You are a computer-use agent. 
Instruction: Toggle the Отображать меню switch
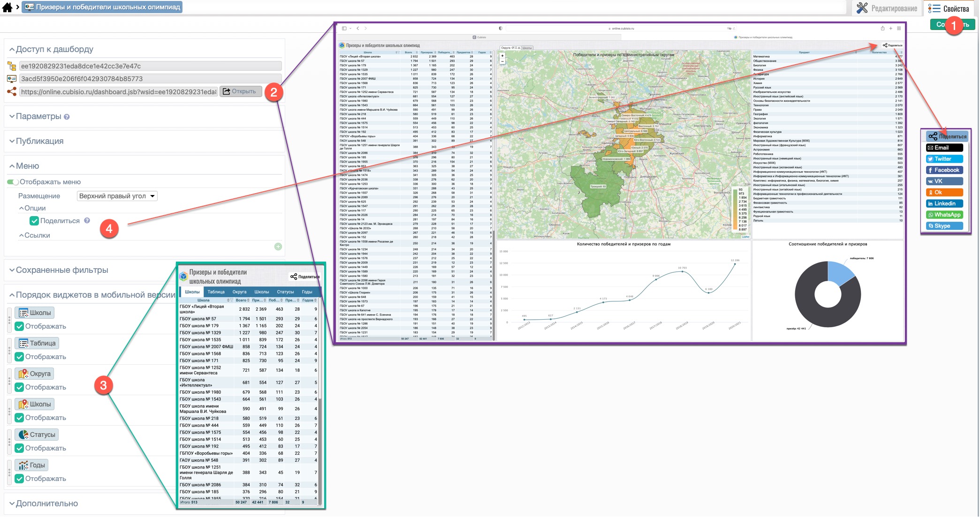coord(13,182)
